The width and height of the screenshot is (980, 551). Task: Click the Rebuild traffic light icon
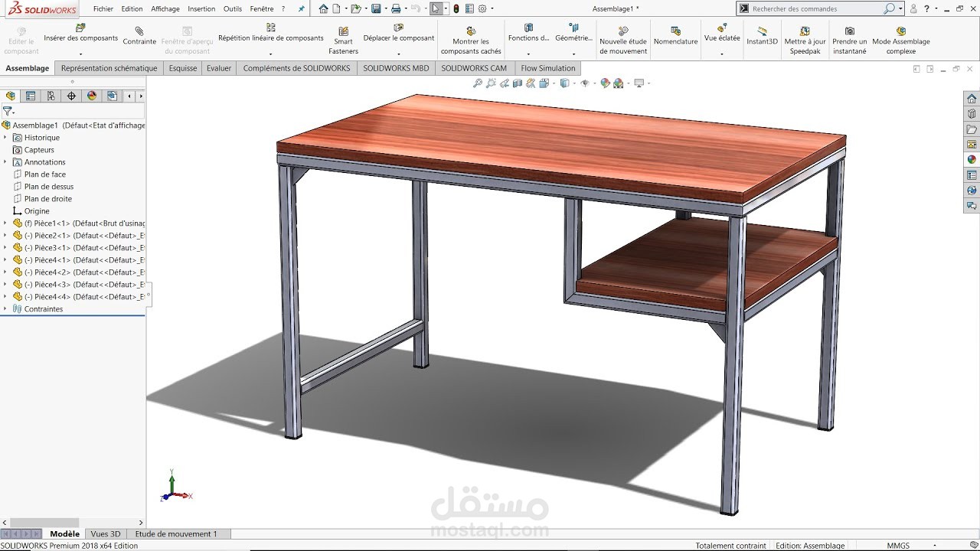pos(456,8)
